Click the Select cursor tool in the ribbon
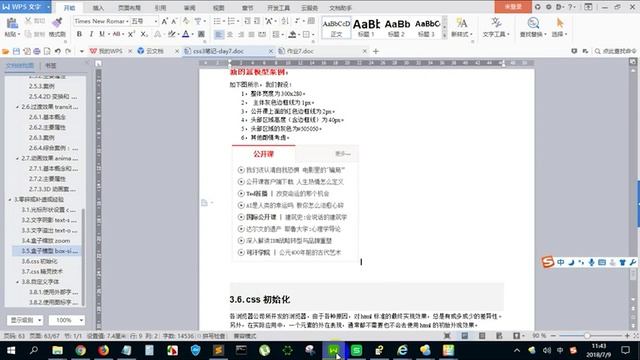640x360 pixels. 560,27
